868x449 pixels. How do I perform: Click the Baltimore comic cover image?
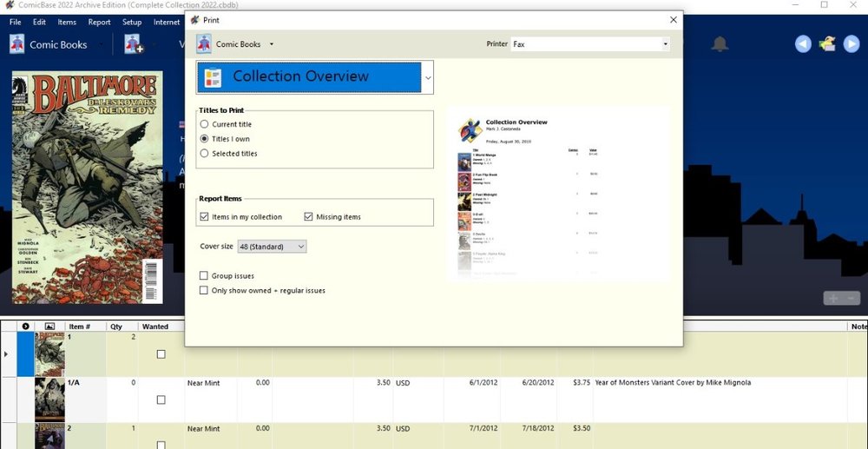[x=87, y=187]
